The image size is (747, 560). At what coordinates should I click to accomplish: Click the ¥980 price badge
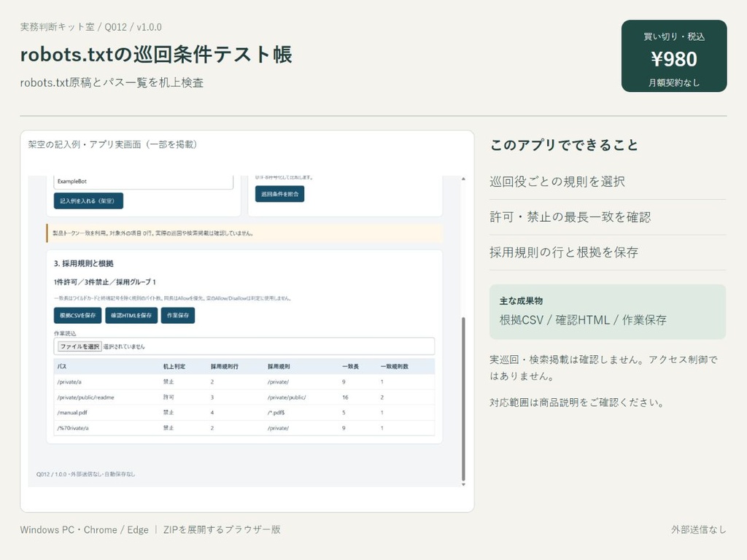click(673, 55)
